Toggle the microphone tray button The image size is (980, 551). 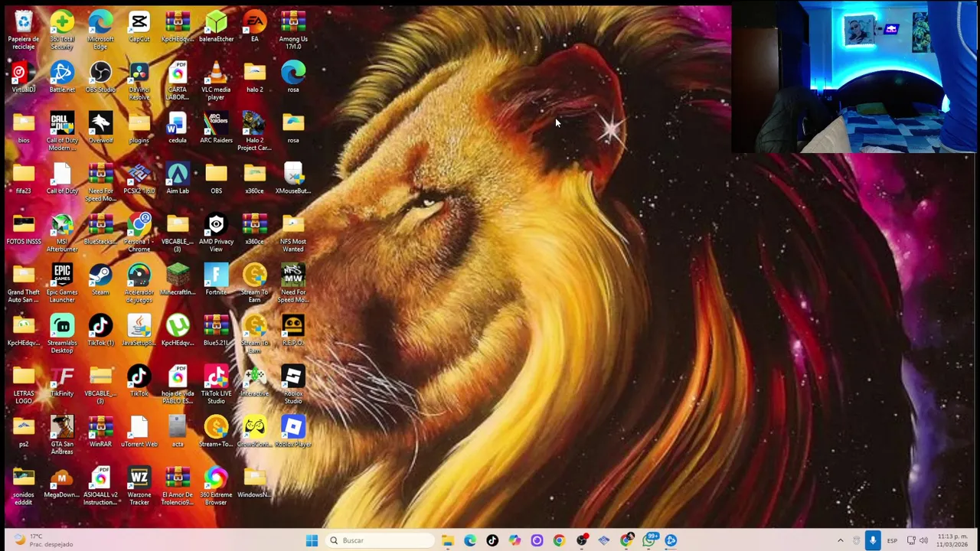(x=873, y=540)
